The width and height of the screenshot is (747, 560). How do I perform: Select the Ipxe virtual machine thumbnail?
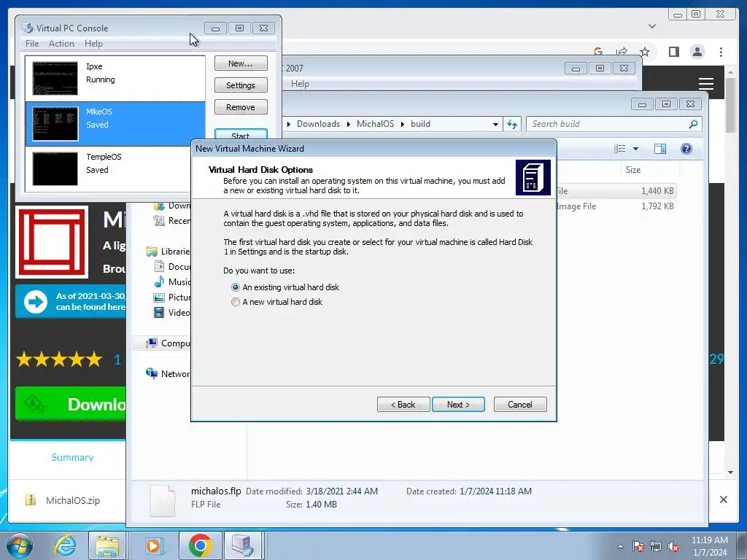click(55, 78)
